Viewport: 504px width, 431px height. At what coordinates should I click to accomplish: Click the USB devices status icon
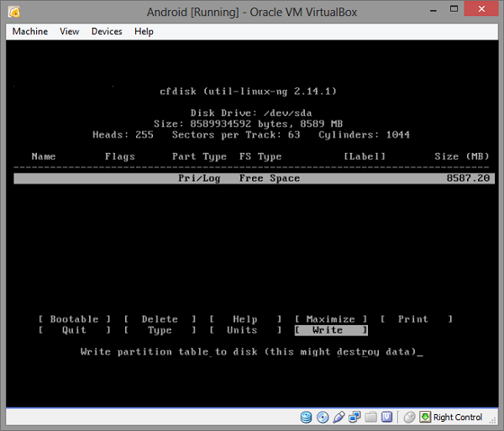click(x=339, y=418)
